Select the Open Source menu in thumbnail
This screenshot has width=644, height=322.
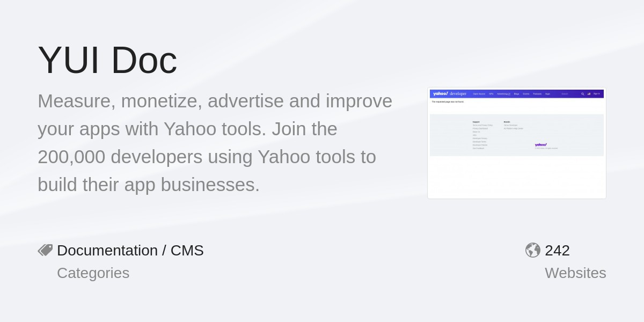pos(479,94)
